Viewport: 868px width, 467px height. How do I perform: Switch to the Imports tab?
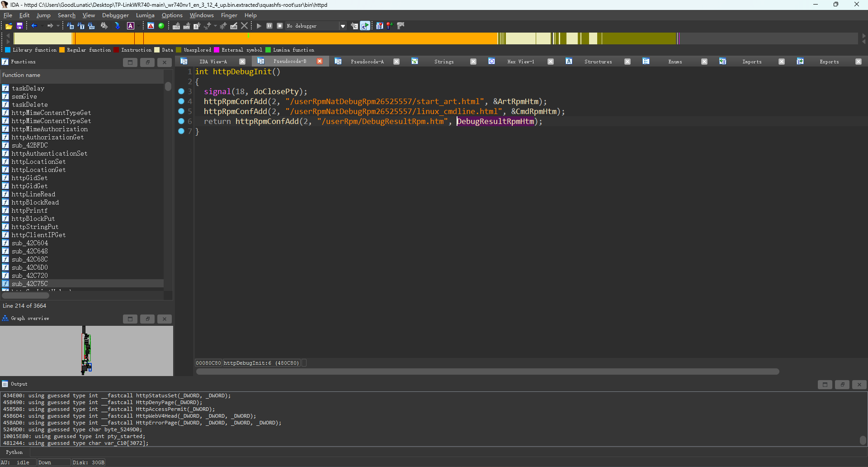(x=752, y=62)
